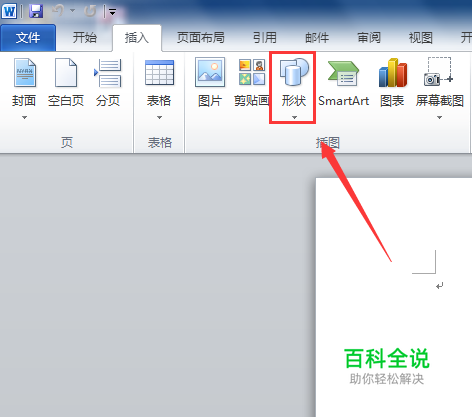Expand the 表格 dropdown arrow

click(159, 117)
